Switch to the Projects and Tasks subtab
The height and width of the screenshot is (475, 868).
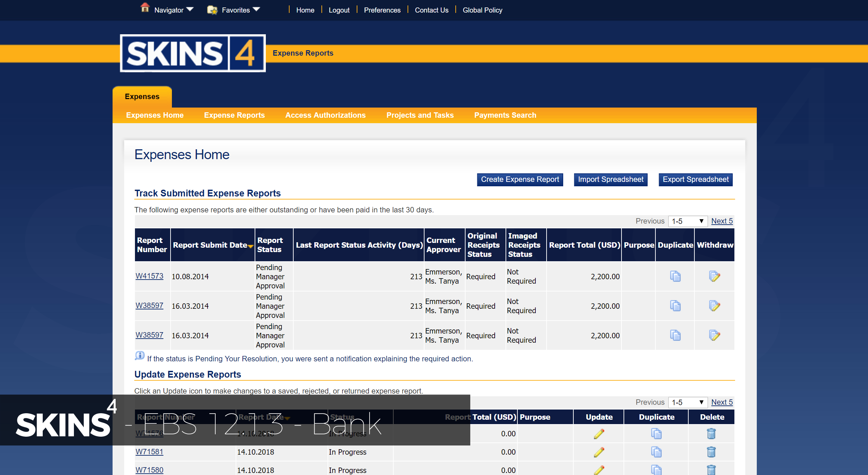(420, 115)
